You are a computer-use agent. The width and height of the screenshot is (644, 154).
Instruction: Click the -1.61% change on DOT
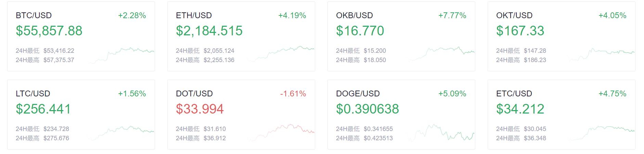[x=293, y=94]
